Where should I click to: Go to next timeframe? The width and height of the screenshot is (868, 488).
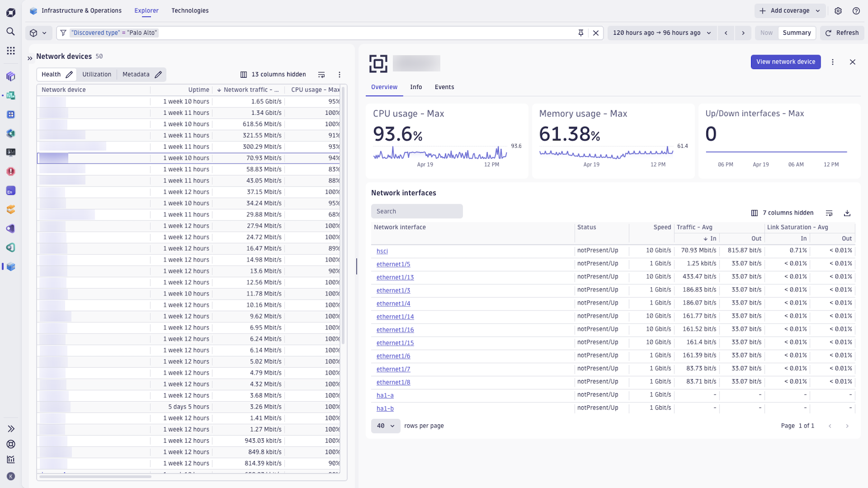(743, 33)
